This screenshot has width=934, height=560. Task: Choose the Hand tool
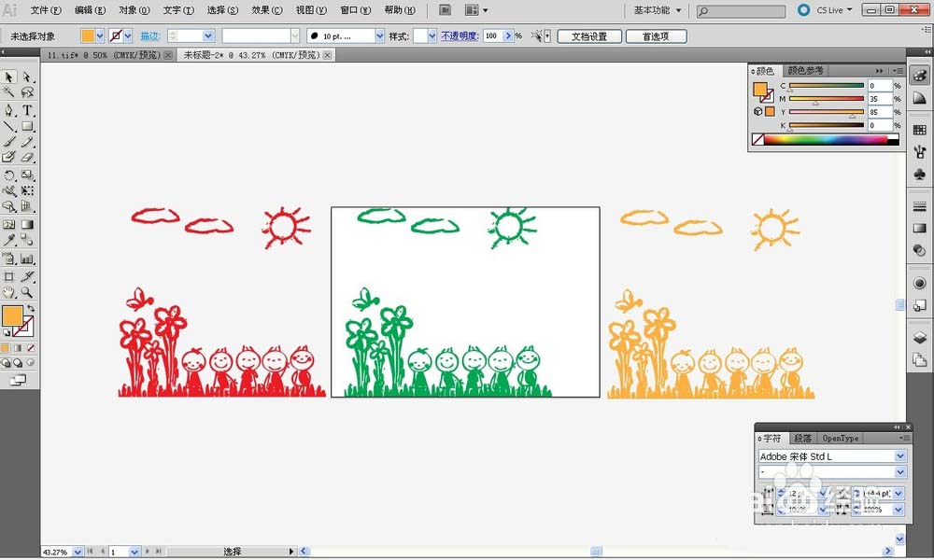click(9, 293)
